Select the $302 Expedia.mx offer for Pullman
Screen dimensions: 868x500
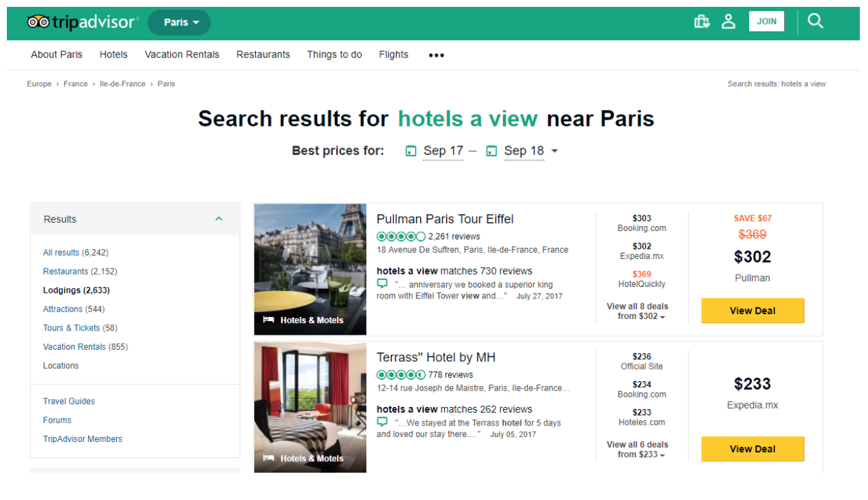642,251
